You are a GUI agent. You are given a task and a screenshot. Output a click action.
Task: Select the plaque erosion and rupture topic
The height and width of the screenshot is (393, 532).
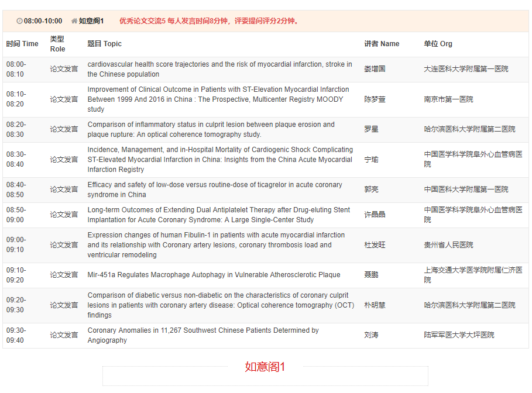[x=211, y=129]
